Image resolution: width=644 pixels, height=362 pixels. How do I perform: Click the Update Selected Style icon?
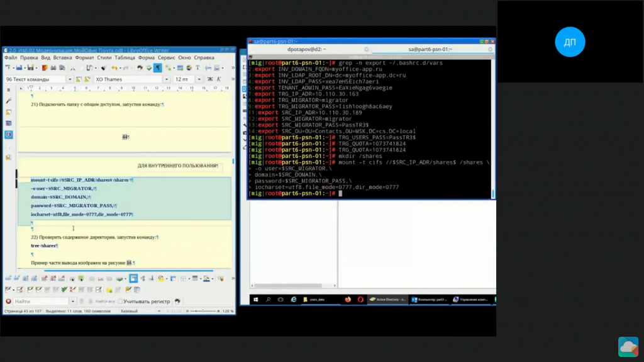[x=79, y=79]
